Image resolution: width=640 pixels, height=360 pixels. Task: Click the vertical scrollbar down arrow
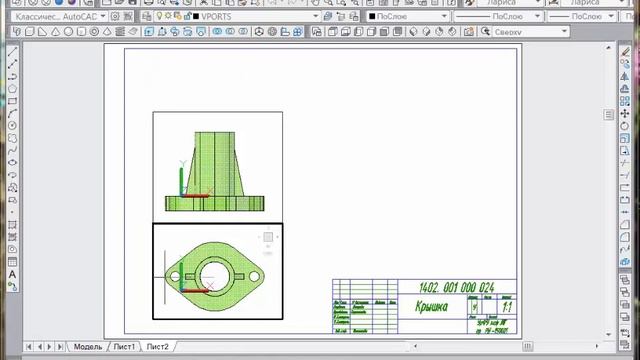coord(609,334)
